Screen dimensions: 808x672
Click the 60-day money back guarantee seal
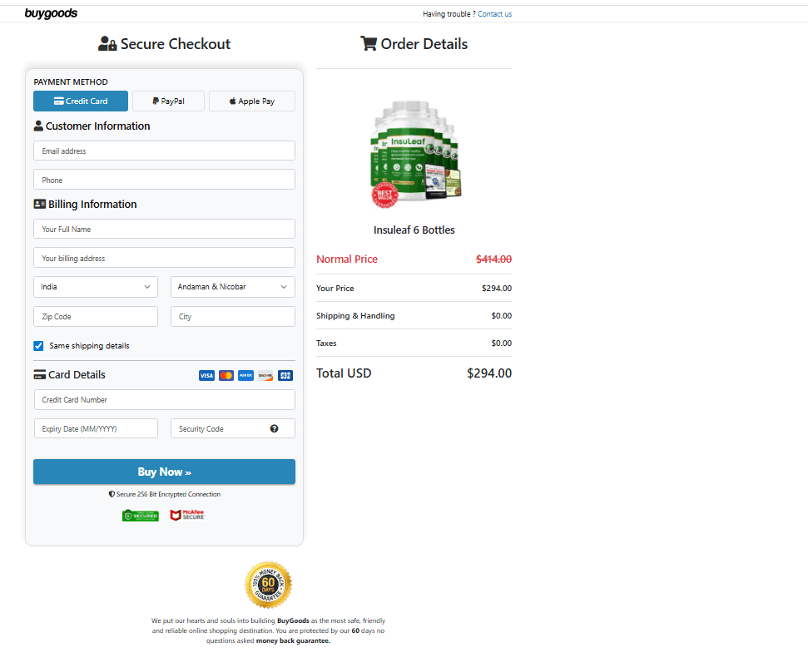pos(268,586)
